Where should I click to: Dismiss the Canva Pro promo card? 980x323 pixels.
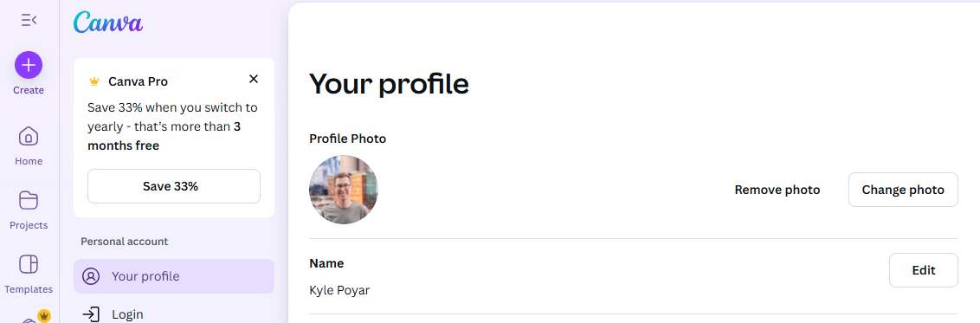pos(253,79)
